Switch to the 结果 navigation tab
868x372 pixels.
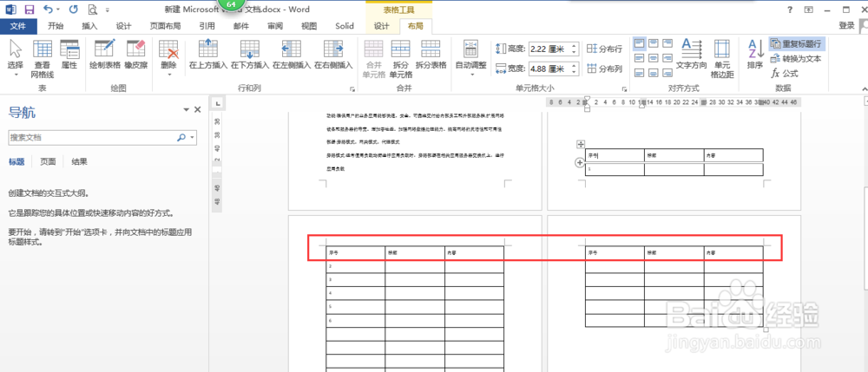(79, 161)
